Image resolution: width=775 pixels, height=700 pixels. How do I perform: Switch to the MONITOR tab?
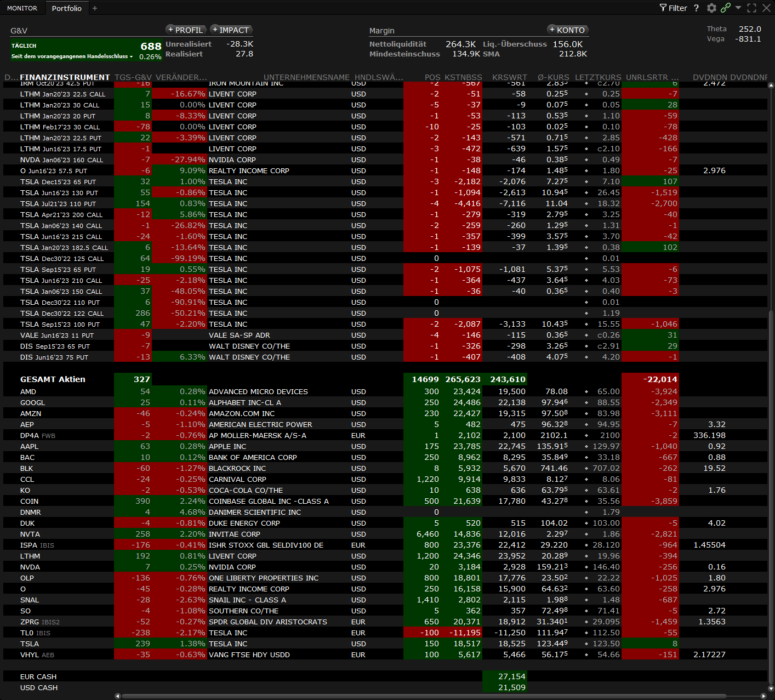click(x=22, y=8)
